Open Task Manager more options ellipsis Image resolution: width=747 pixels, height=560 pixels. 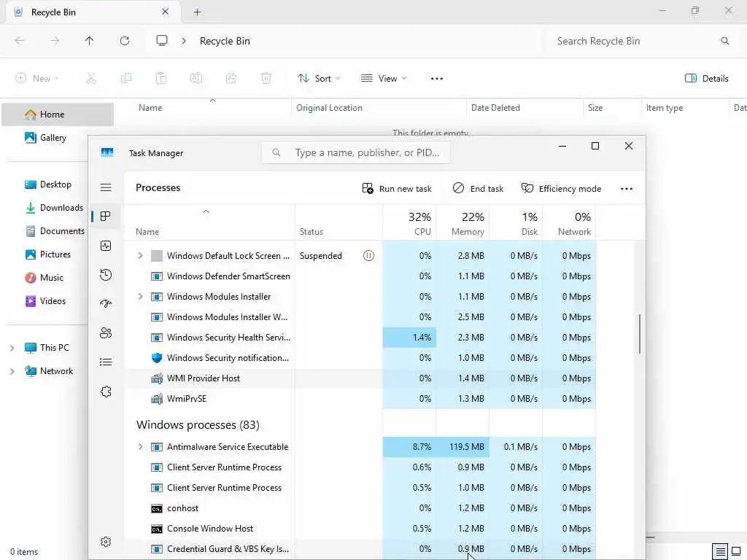tap(627, 189)
